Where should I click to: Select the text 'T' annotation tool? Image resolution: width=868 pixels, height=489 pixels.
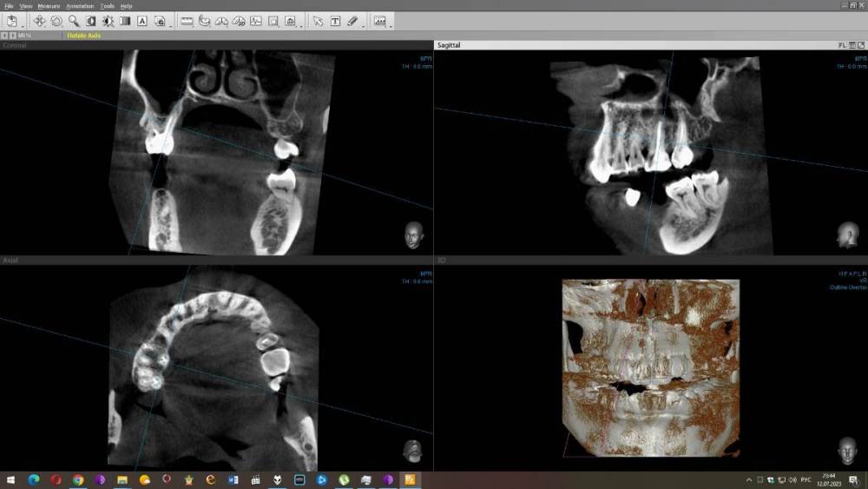[x=335, y=21]
